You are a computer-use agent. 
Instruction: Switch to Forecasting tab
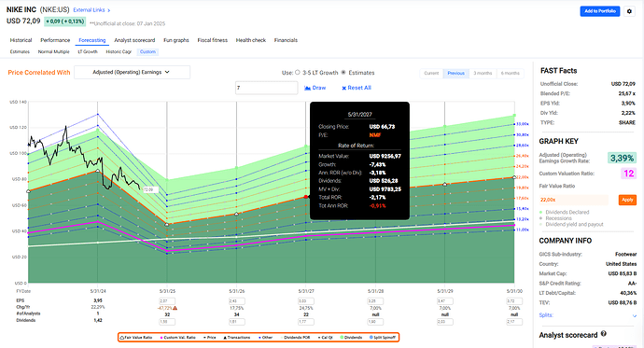(92, 40)
